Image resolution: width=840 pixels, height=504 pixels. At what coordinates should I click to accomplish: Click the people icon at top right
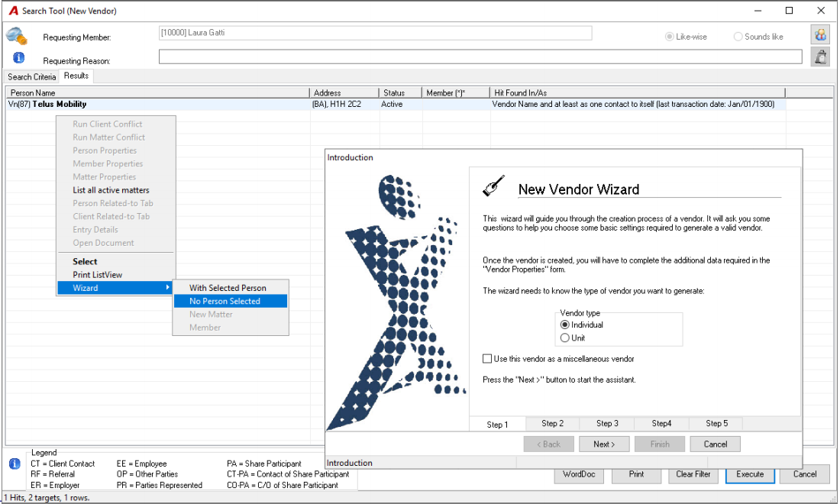tap(820, 35)
